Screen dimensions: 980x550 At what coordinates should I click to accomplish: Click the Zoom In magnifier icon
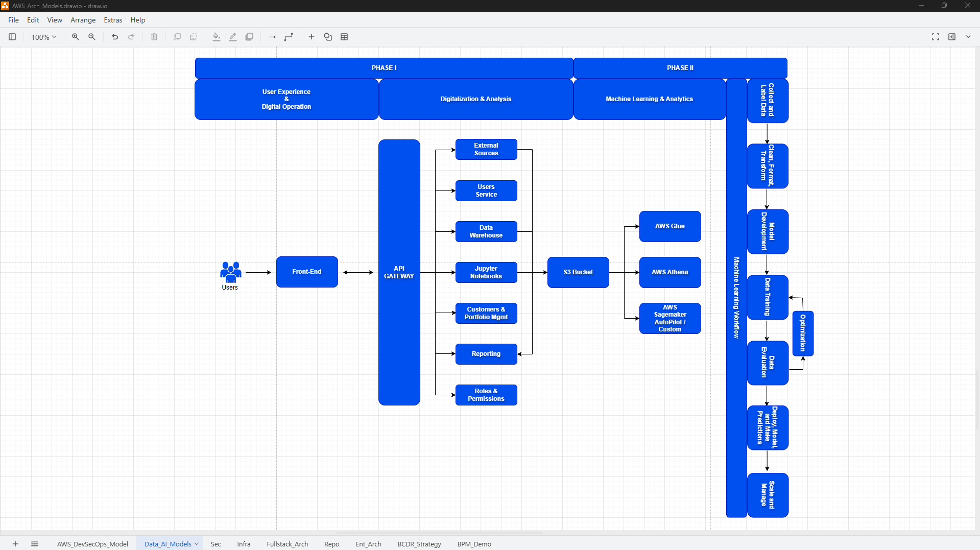click(x=75, y=37)
